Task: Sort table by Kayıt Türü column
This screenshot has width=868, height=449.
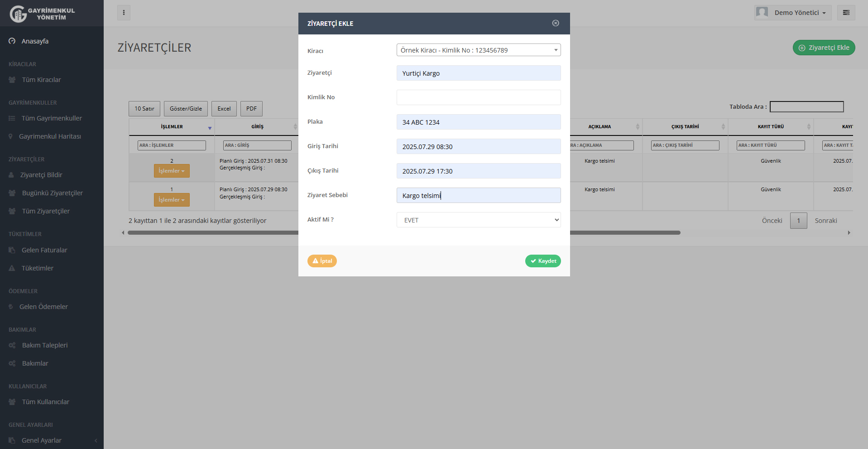Action: click(770, 127)
